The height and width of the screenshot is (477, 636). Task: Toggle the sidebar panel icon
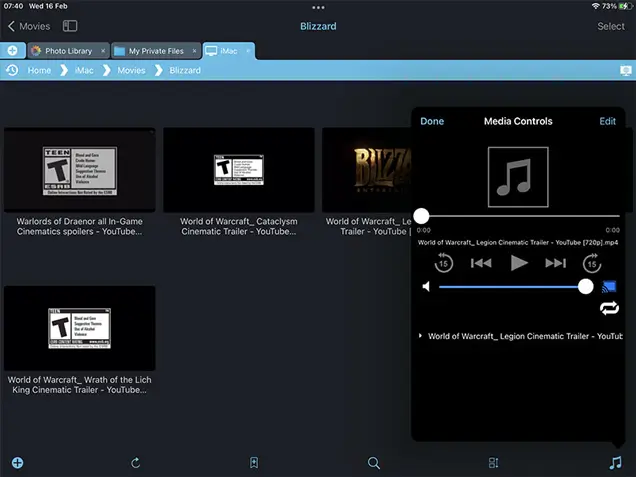point(70,26)
